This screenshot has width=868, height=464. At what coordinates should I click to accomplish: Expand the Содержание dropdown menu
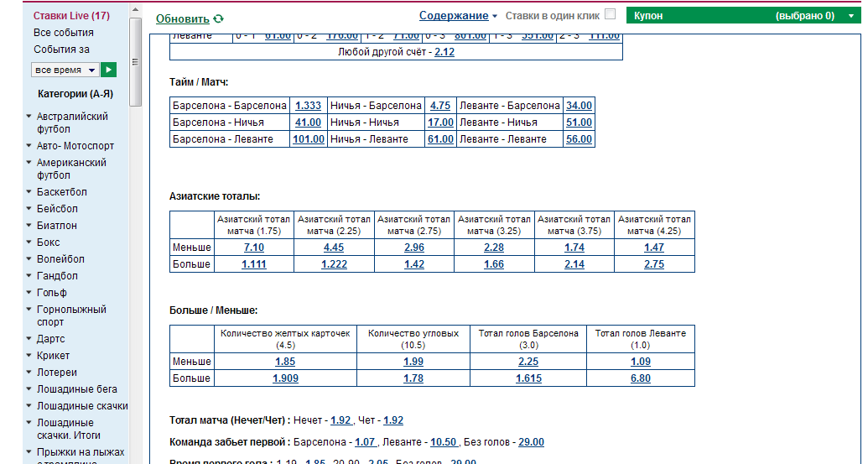click(x=458, y=15)
